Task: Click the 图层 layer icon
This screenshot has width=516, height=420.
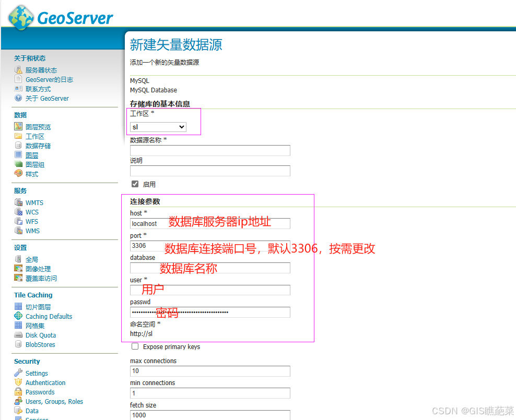Action: tap(18, 154)
